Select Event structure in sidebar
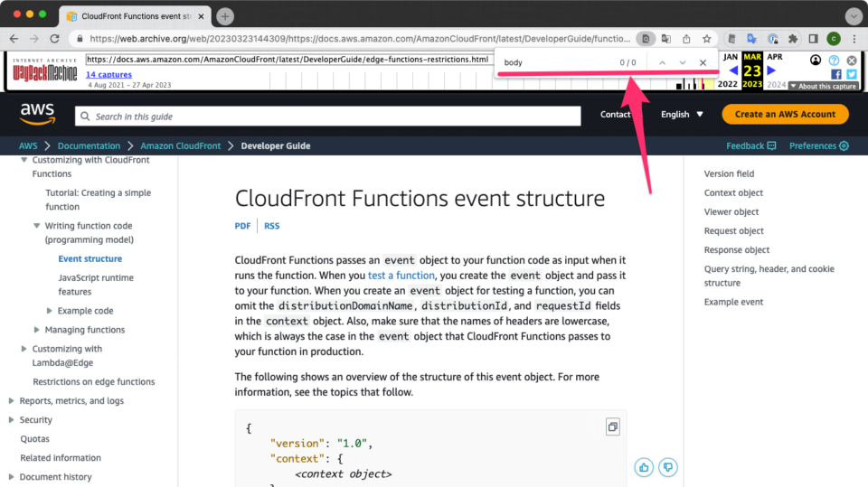This screenshot has width=868, height=487. tap(90, 258)
